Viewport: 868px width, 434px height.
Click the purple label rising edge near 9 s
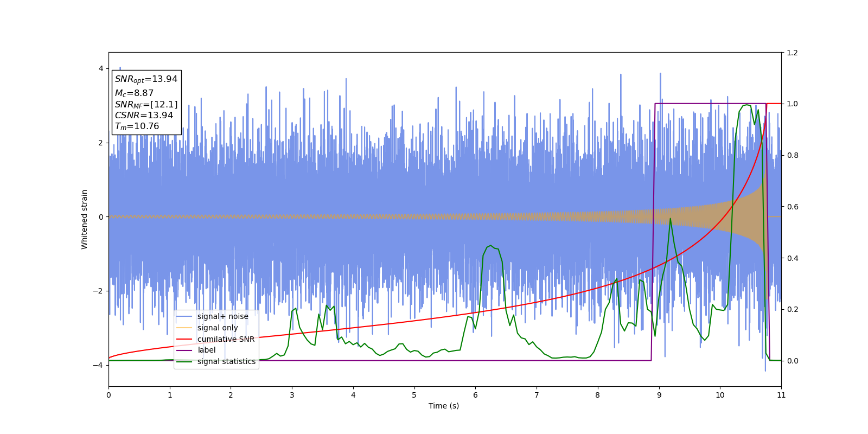653,232
